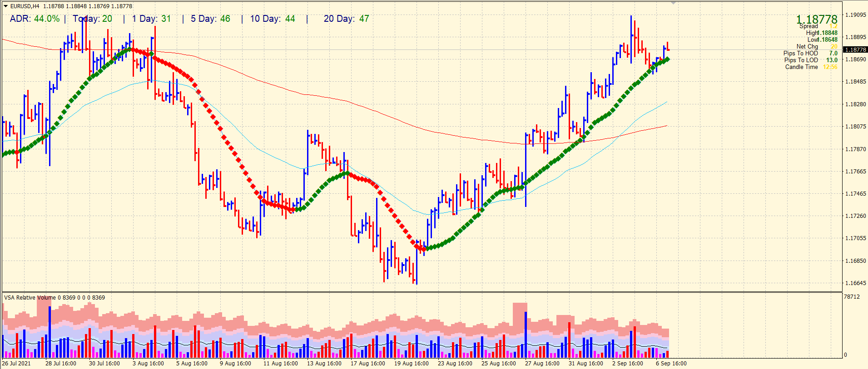Click the 1.18485 price axis label
This screenshot has height=369, width=868.
[x=855, y=82]
